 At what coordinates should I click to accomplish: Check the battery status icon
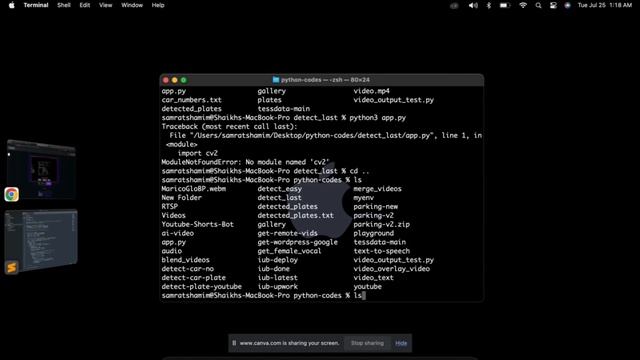click(505, 5)
